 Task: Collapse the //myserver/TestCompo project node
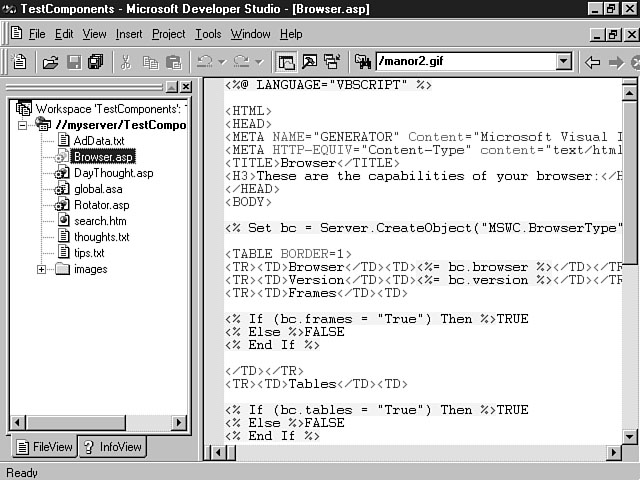[x=24, y=125]
